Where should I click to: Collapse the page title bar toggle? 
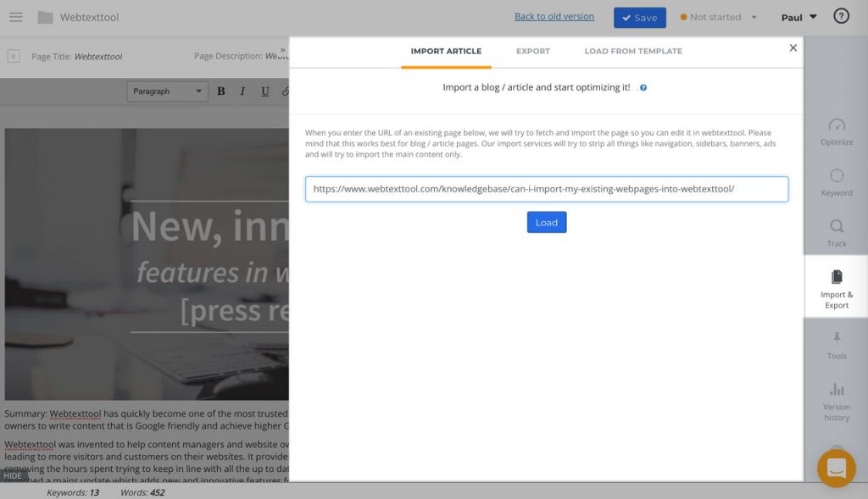tap(14, 56)
